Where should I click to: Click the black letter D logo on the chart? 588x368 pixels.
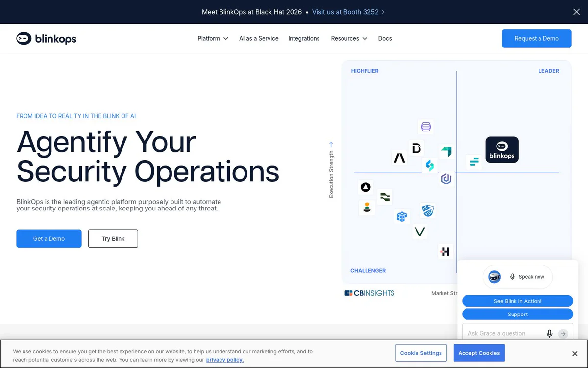[x=416, y=148]
